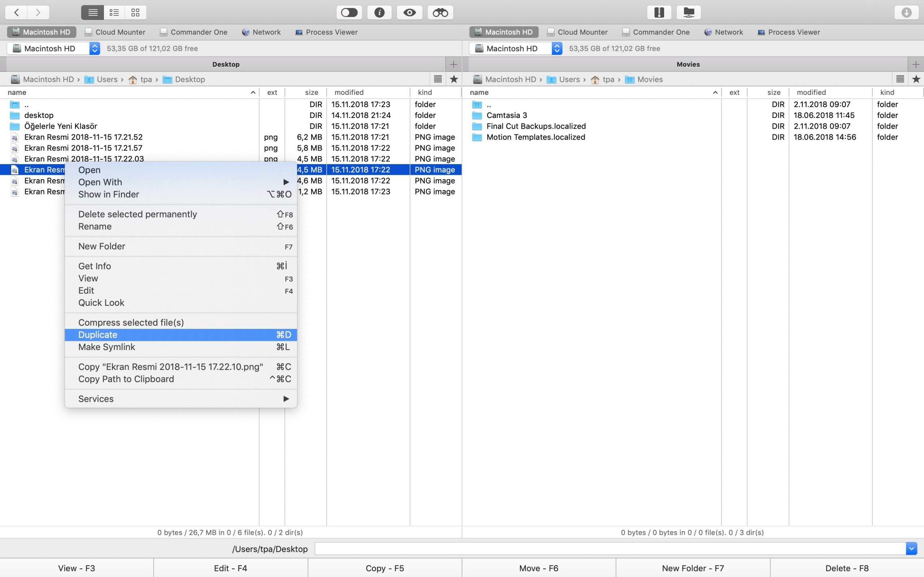Click the info toolbar icon
Screen dimensions: 924x577
(x=379, y=13)
